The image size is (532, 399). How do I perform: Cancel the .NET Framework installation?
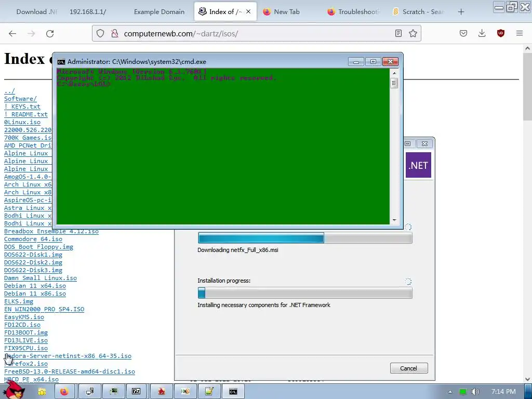tap(409, 368)
